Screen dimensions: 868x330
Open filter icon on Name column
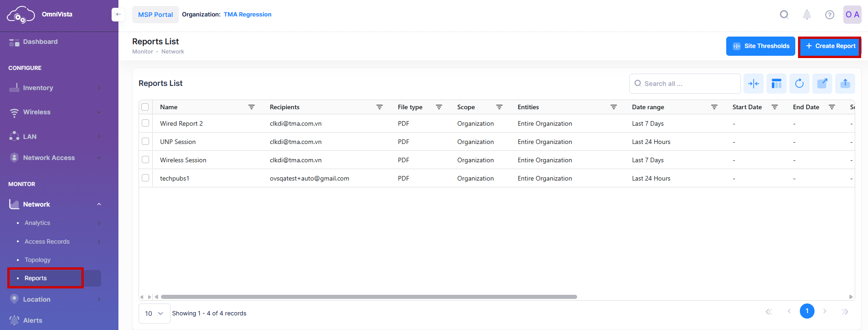click(251, 107)
